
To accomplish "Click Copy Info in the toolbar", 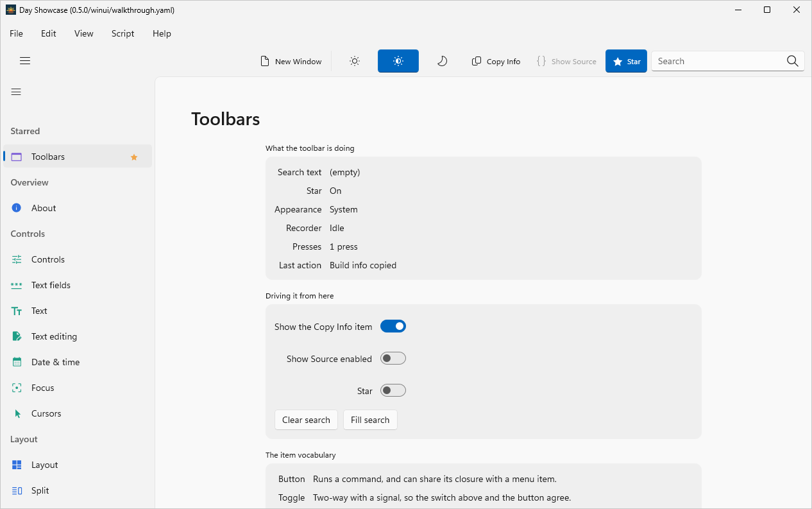I will click(496, 61).
